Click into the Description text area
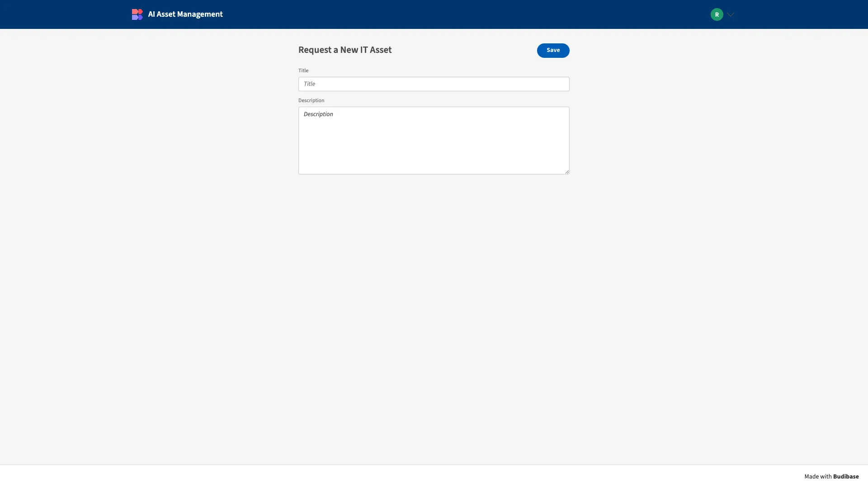The width and height of the screenshot is (868, 488). pyautogui.click(x=434, y=141)
